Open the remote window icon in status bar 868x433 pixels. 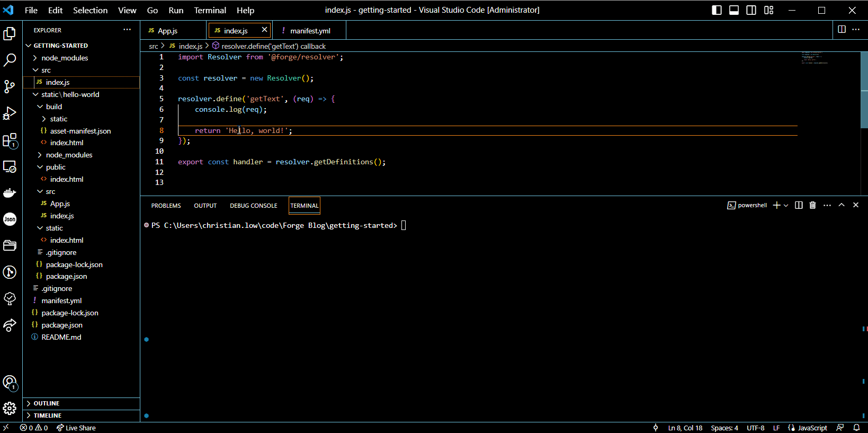6,428
